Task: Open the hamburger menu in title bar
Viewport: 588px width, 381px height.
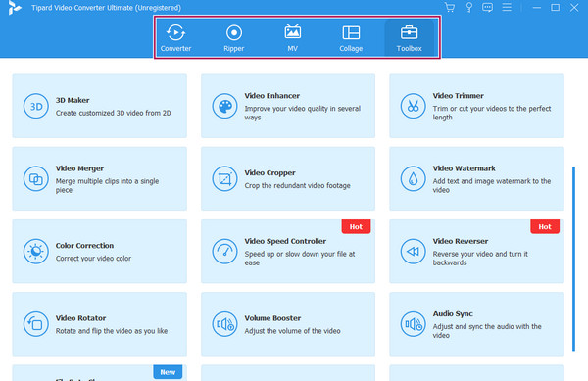Action: click(507, 7)
